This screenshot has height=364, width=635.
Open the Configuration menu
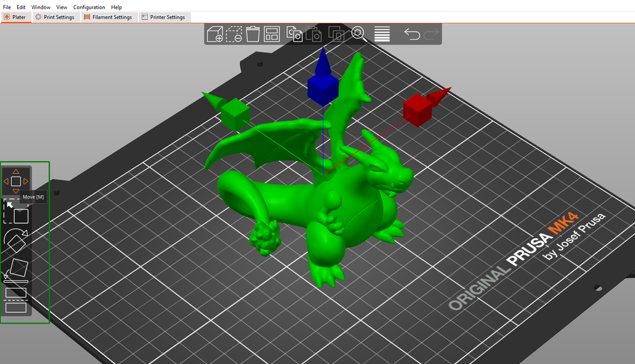tap(89, 7)
